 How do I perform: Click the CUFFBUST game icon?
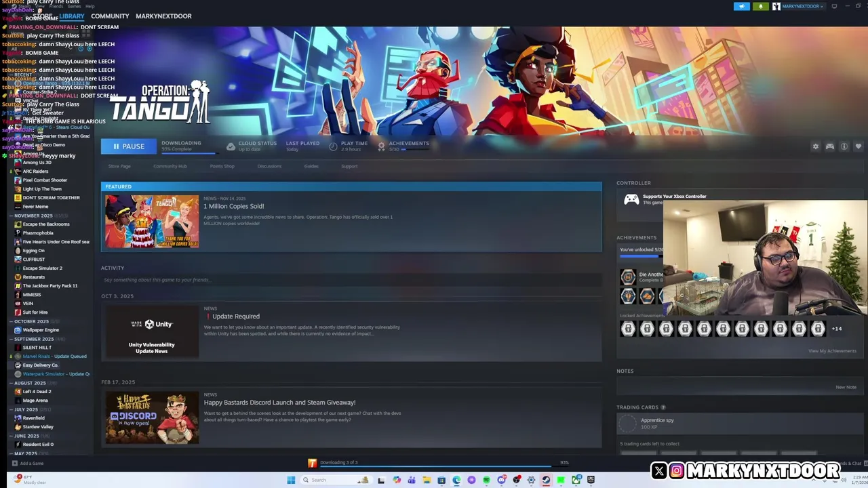click(18, 260)
